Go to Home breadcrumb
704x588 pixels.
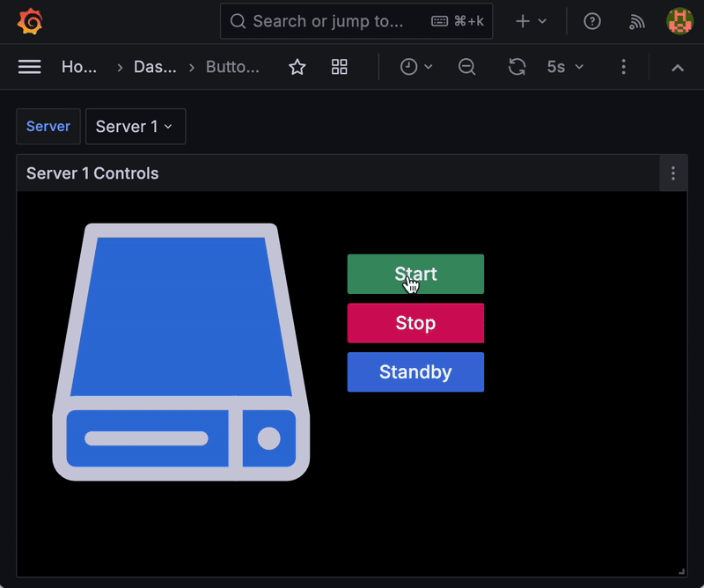point(79,67)
